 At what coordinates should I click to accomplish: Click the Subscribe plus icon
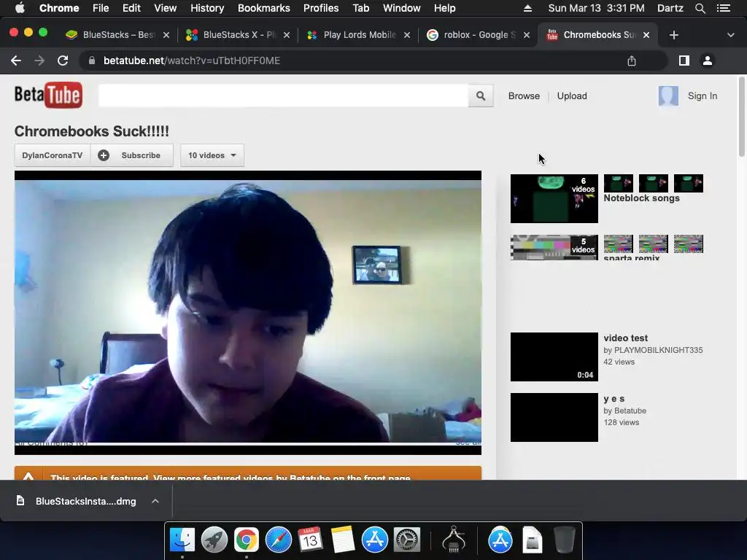click(104, 155)
